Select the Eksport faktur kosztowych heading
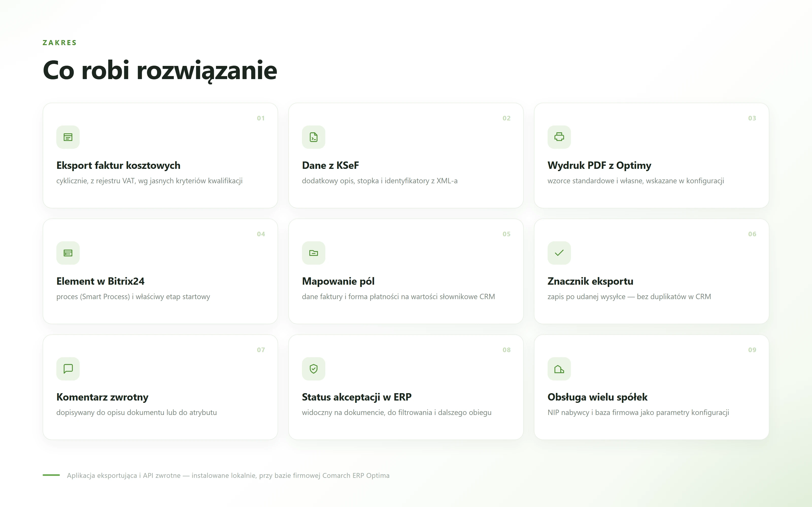This screenshot has width=812, height=507. pyautogui.click(x=119, y=165)
